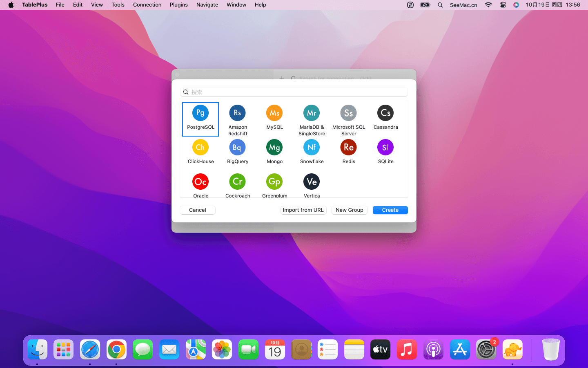Open System Preferences from the Dock

point(486,350)
